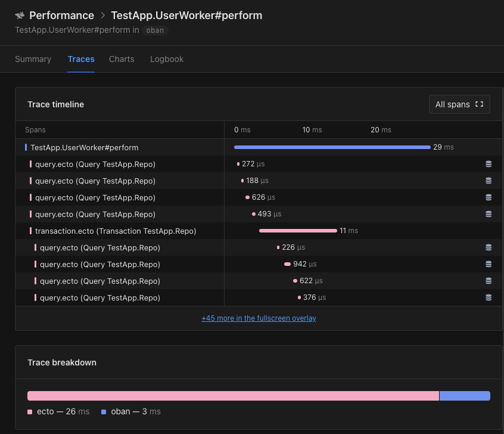The height and width of the screenshot is (434, 504).
Task: Click the 626 µs span marker in the timeline
Action: 247,197
